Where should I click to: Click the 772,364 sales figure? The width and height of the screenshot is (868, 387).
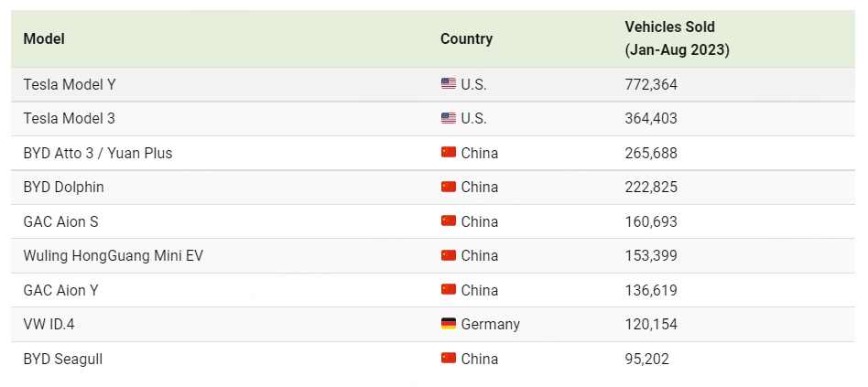[x=651, y=84]
